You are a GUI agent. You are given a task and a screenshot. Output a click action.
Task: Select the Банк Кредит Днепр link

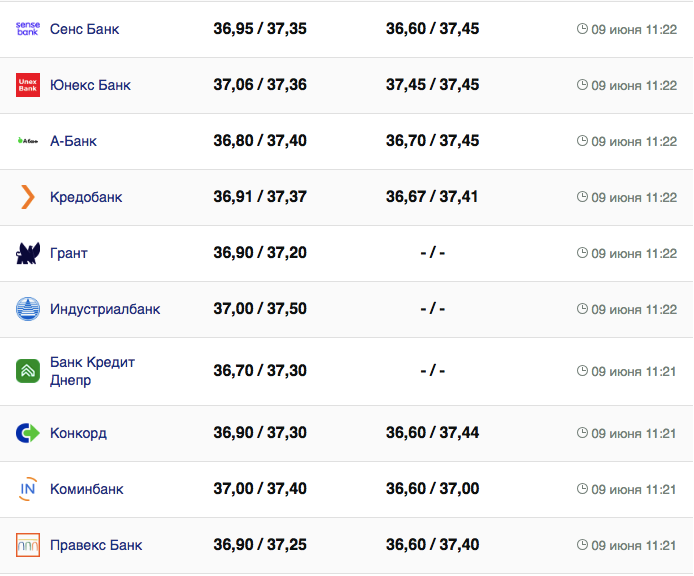tap(92, 371)
